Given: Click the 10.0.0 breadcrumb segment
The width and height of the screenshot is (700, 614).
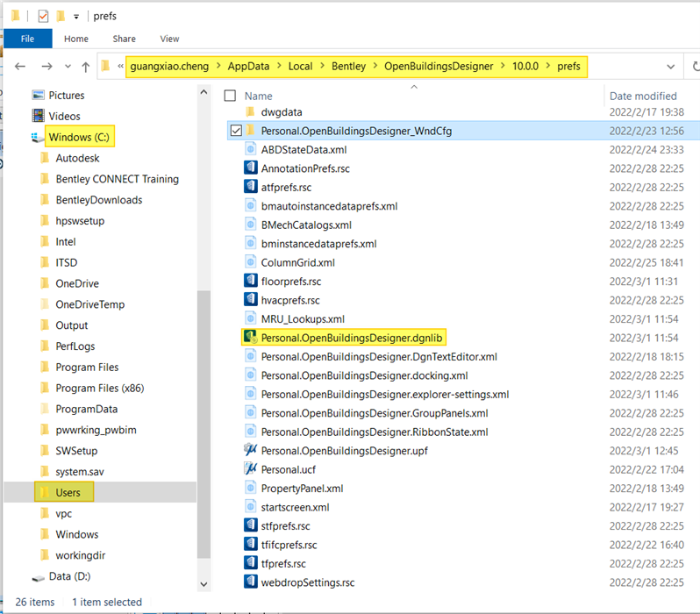Looking at the screenshot, I should [525, 67].
